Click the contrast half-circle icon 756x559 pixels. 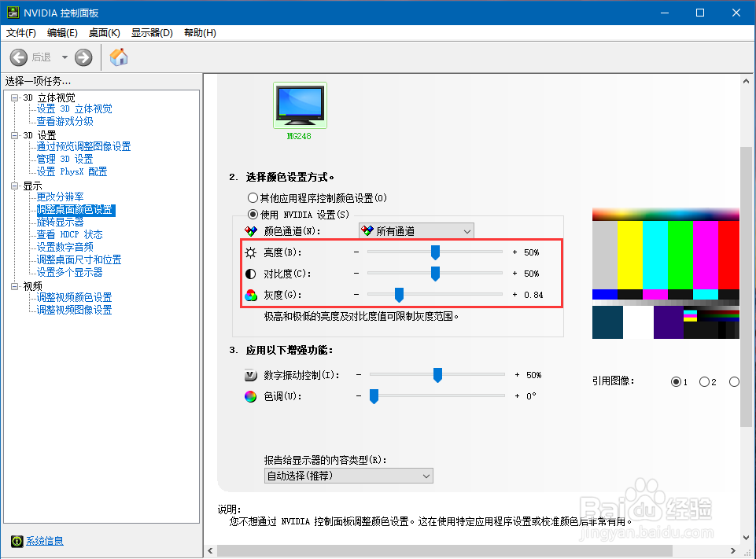[x=251, y=274]
